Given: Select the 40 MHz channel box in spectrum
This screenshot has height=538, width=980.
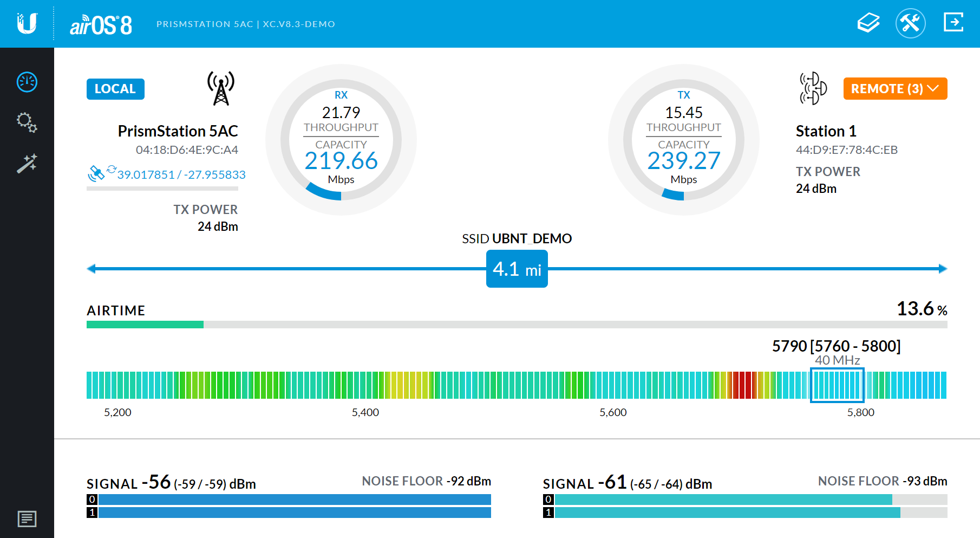Looking at the screenshot, I should click(x=837, y=385).
